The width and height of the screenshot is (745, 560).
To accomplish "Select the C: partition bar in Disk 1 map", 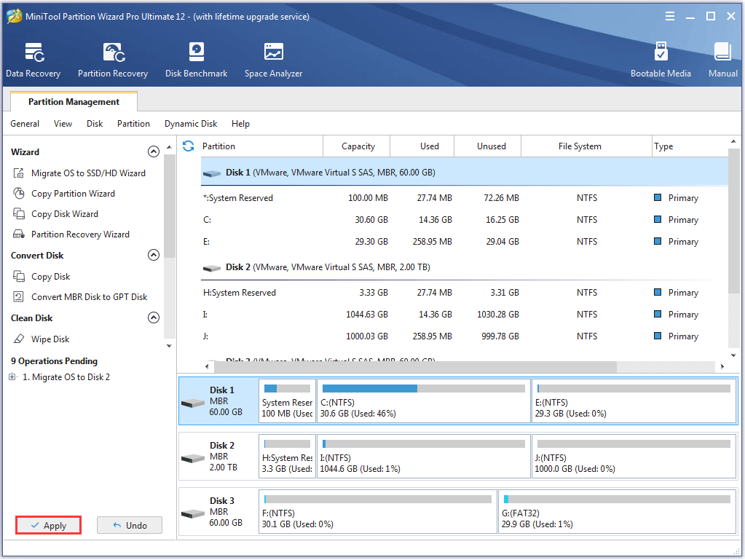I will 423,401.
